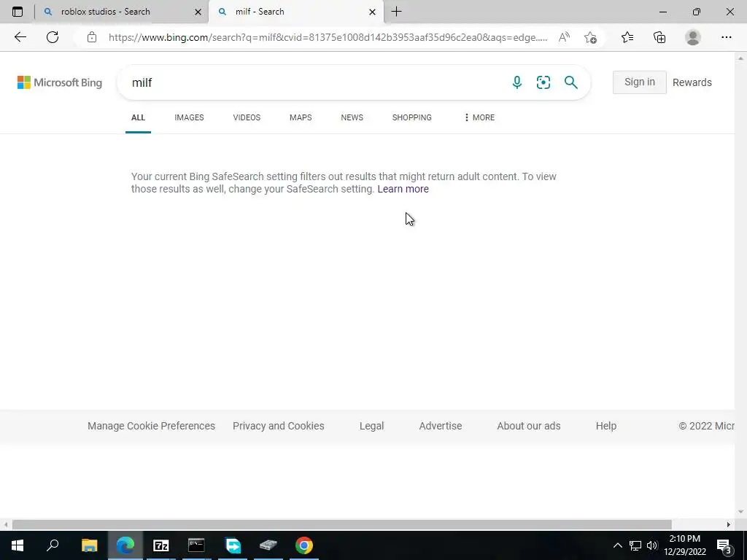Switch to the NEWS tab

(352, 117)
